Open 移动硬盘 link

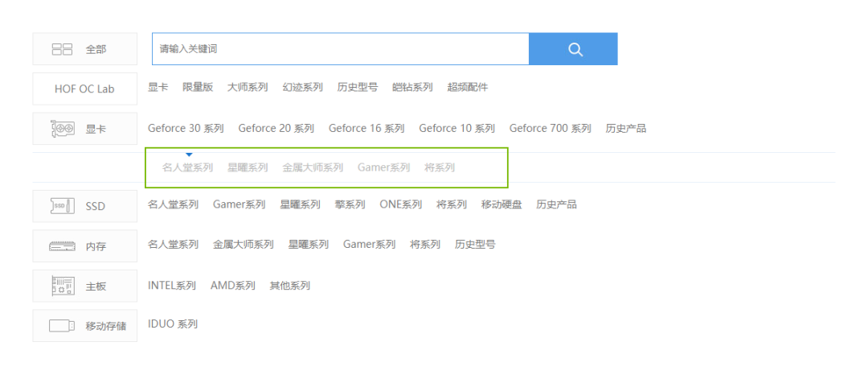coord(502,204)
